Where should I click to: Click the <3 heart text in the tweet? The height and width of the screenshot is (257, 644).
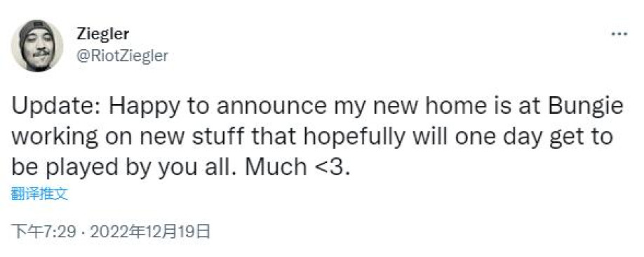point(334,166)
